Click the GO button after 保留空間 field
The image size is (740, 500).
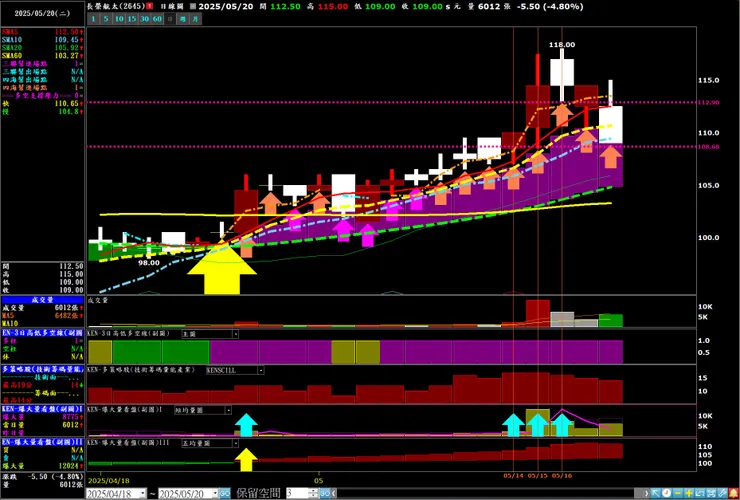325,493
